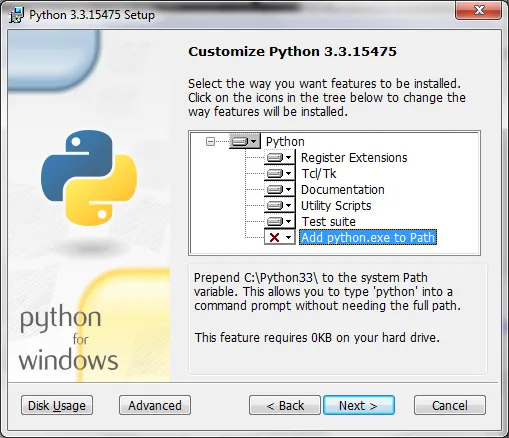Click the Documentation feature drive icon

(275, 190)
